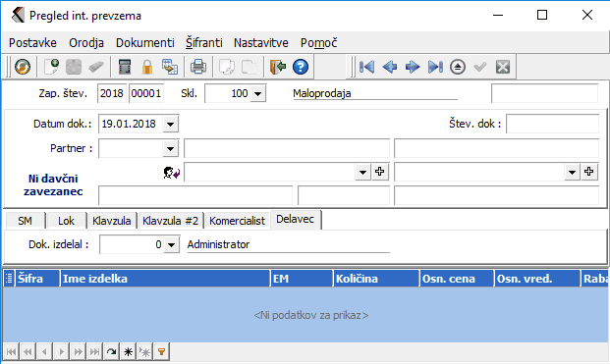Click the EM column header
The image size is (610, 364).
302,279
